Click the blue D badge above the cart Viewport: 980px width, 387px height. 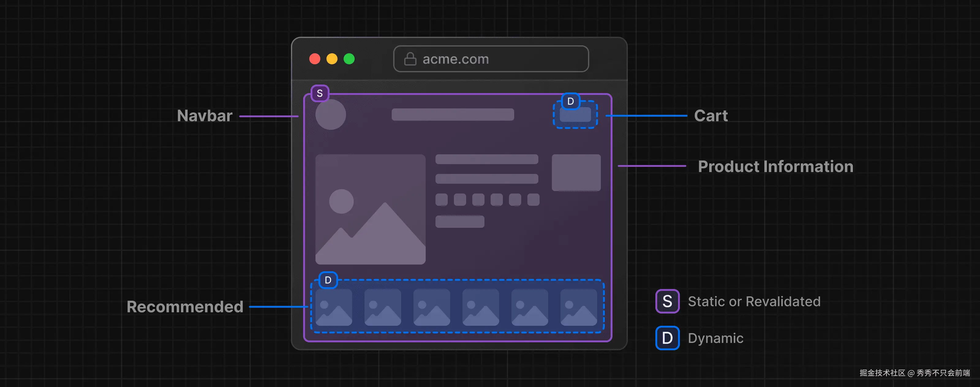[570, 101]
